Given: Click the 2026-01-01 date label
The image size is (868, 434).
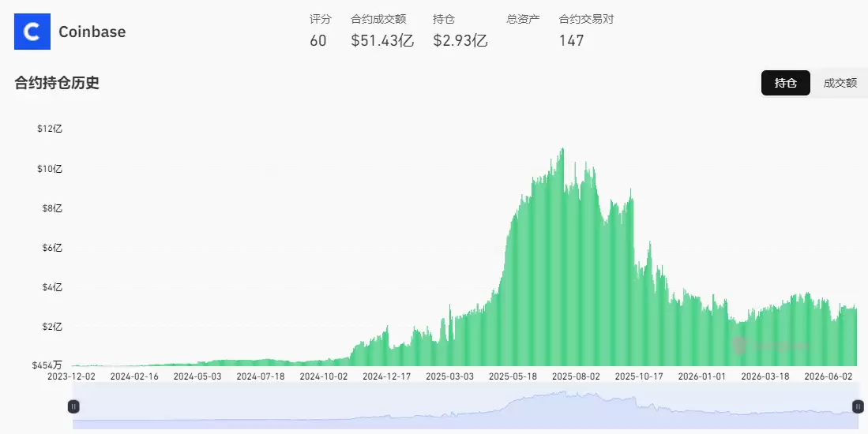Looking at the screenshot, I should (x=702, y=376).
